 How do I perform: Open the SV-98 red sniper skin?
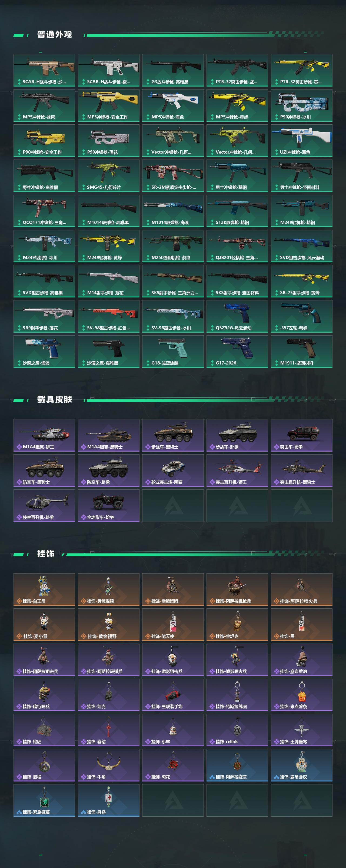[x=108, y=316]
